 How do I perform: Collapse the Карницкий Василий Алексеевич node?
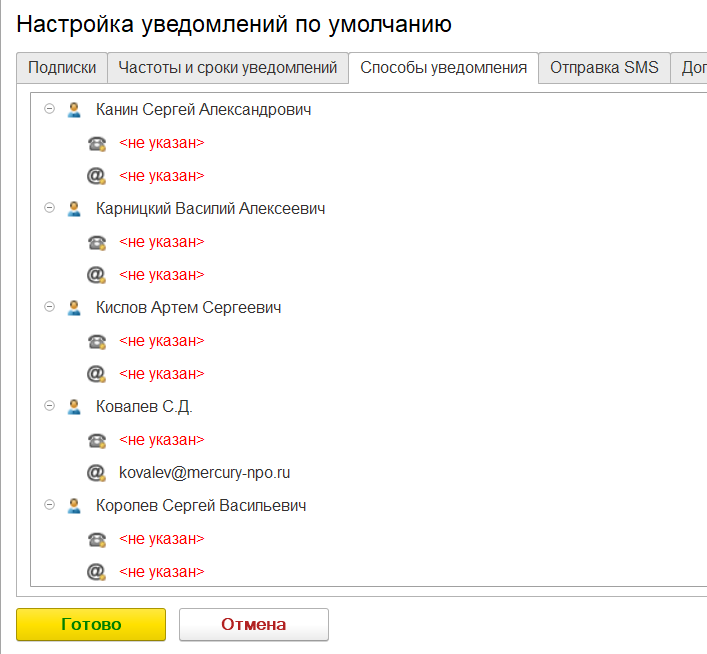click(x=49, y=208)
